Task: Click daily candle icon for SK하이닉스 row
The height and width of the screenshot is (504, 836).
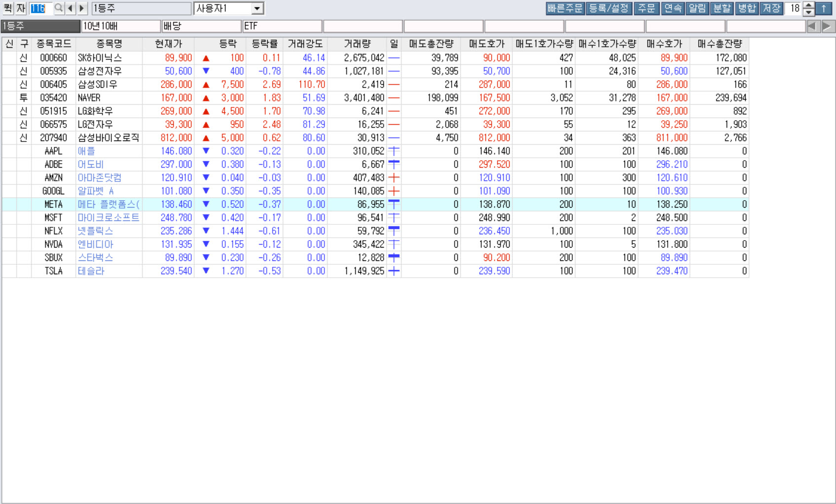Action: 394,58
